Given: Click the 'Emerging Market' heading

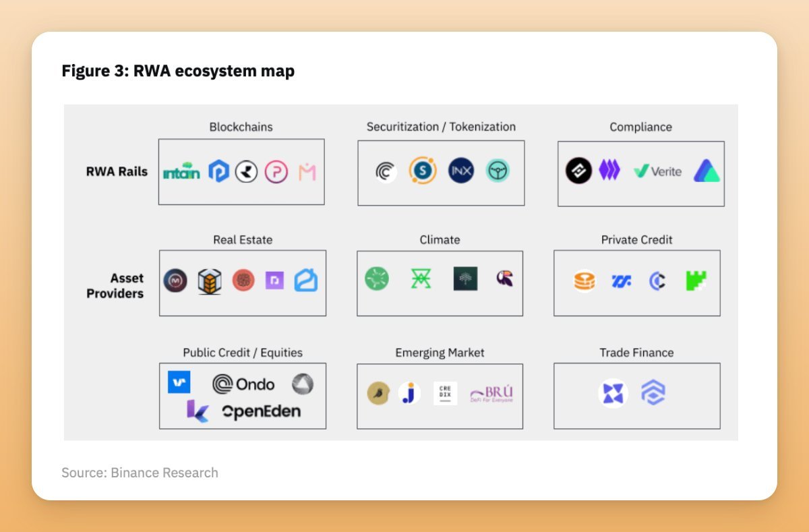Looking at the screenshot, I should 440,353.
